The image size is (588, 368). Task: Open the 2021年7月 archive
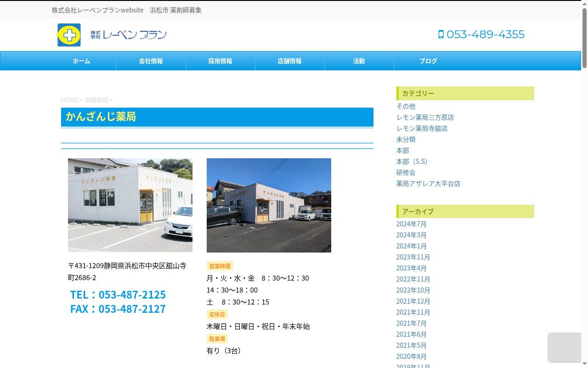tap(412, 323)
